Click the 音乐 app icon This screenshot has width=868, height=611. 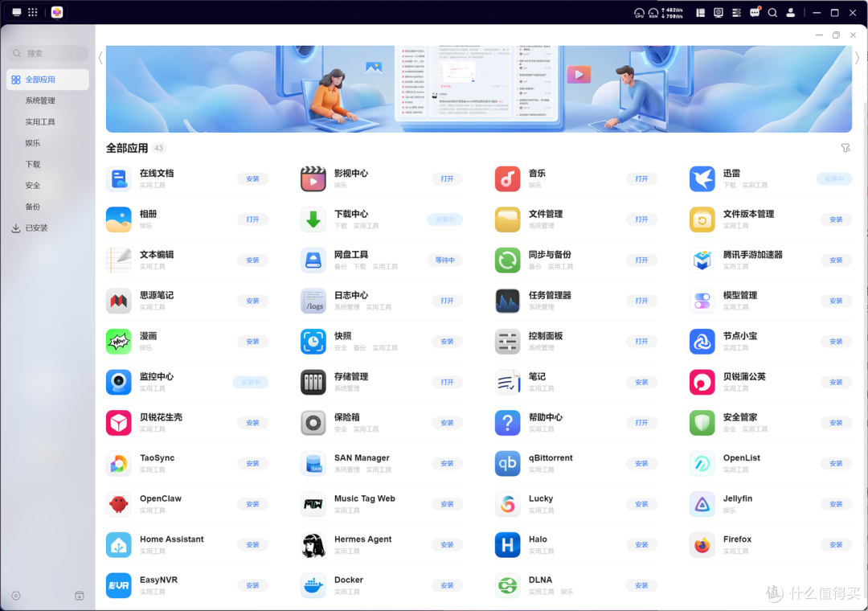click(508, 179)
